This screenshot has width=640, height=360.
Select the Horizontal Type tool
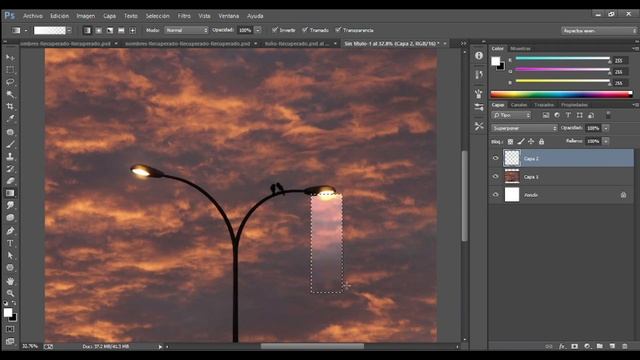tap(10, 243)
